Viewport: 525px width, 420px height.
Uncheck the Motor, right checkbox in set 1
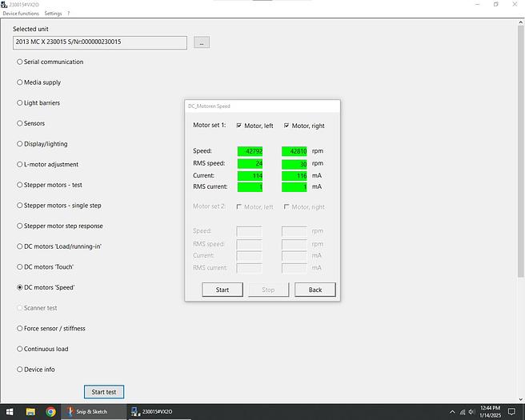287,126
